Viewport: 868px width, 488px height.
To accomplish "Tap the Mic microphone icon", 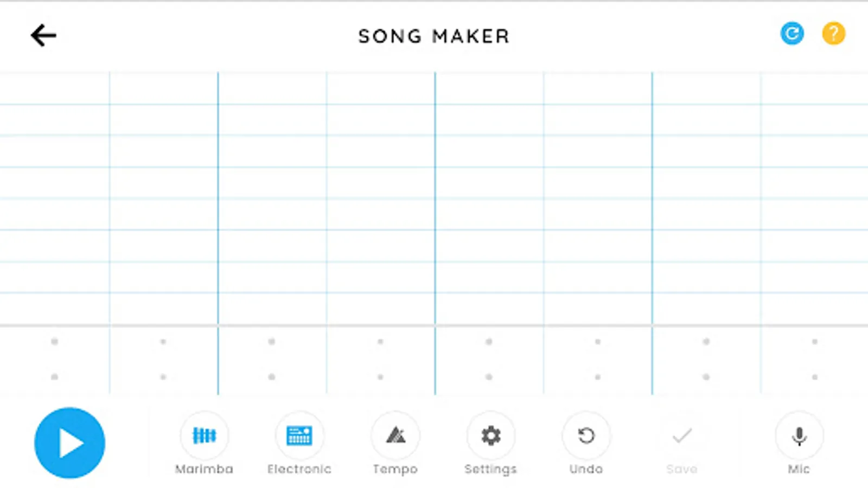I will [x=799, y=435].
